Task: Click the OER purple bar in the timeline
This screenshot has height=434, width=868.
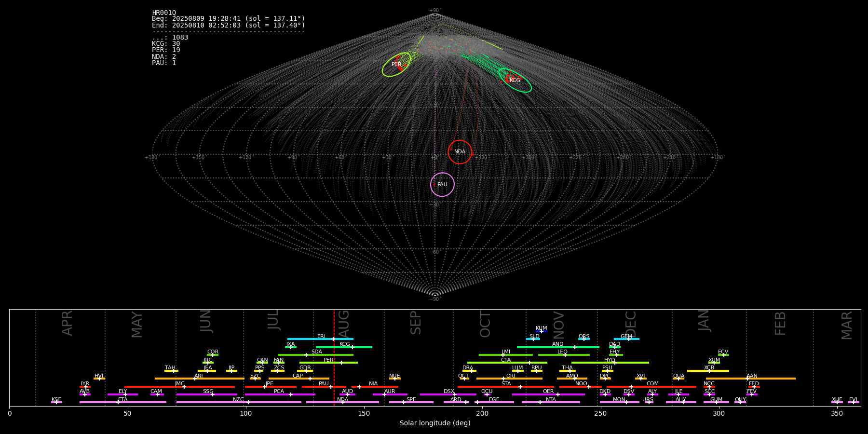Action: [548, 394]
